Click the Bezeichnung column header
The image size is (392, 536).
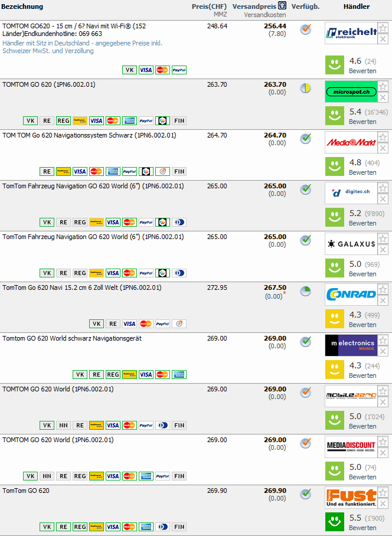point(22,6)
